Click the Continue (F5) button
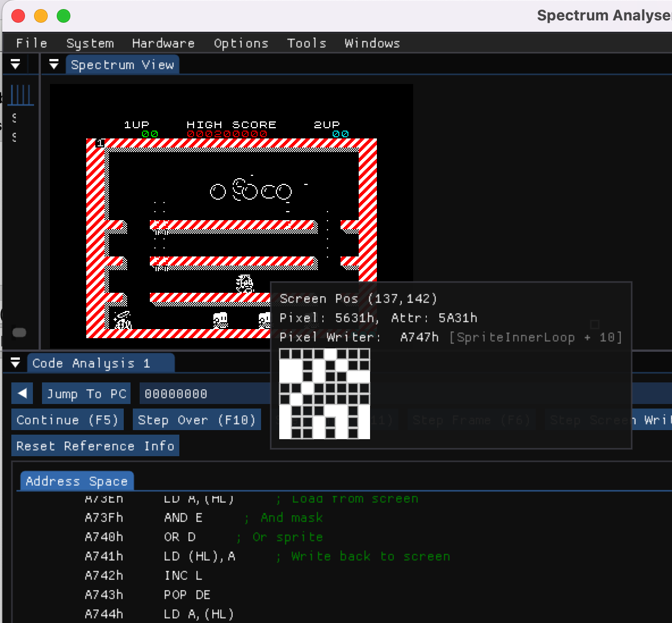The image size is (672, 623). 68,419
